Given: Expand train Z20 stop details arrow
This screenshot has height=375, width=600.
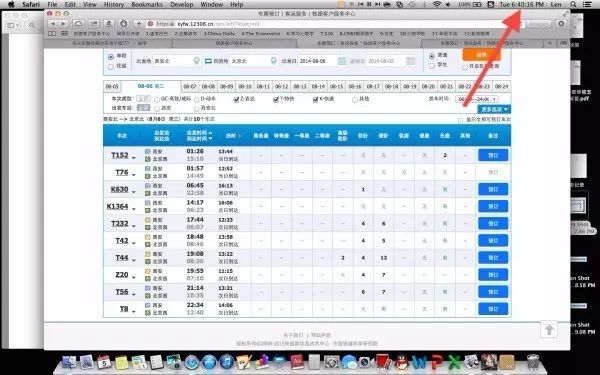Looking at the screenshot, I should [134, 277].
